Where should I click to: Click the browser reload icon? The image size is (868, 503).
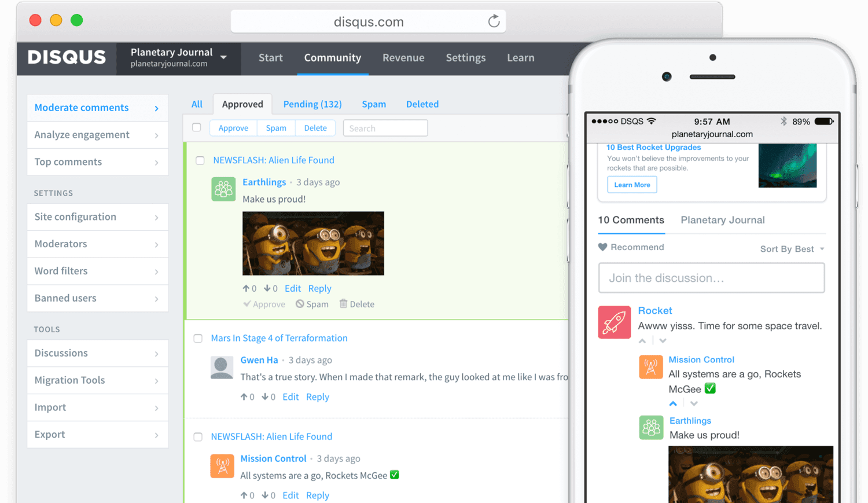(x=494, y=21)
